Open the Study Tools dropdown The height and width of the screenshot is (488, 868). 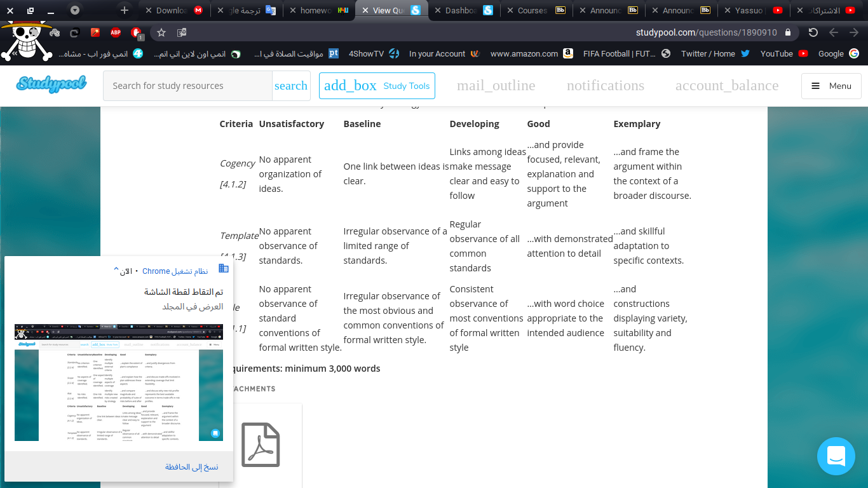377,86
